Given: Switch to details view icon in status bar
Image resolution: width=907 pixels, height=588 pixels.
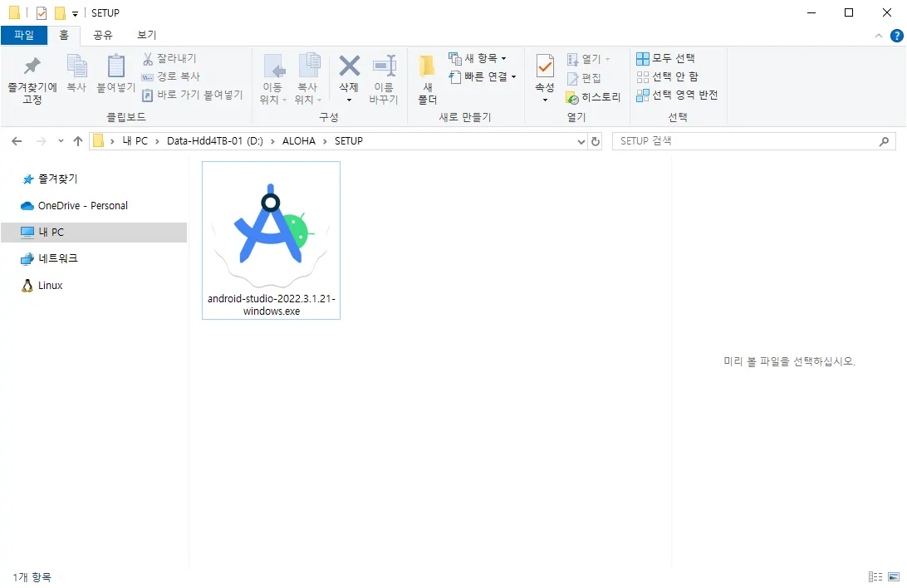Looking at the screenshot, I should (875, 577).
